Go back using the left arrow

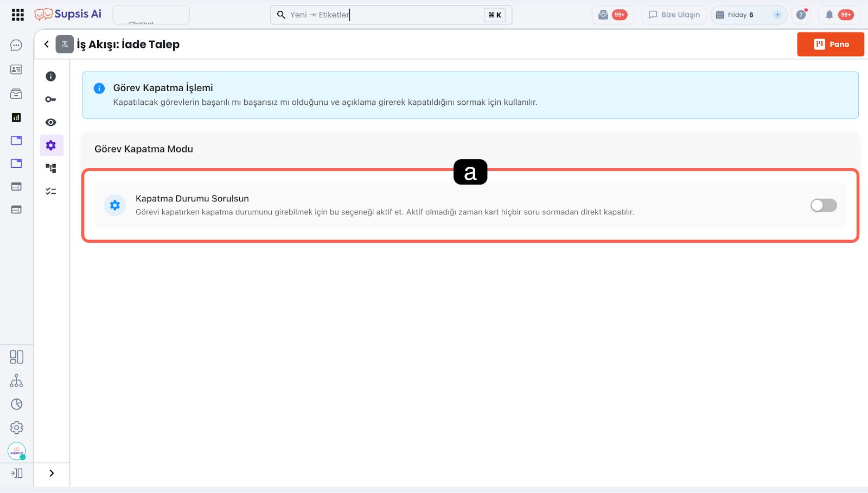pyautogui.click(x=47, y=45)
